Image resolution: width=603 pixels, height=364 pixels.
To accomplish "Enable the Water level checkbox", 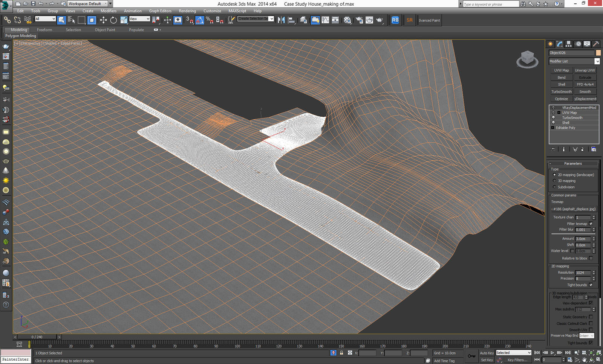I will coord(572,251).
